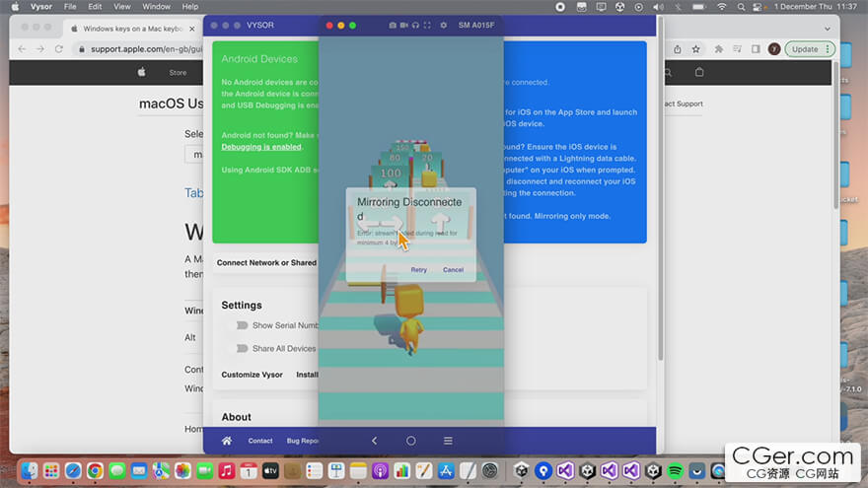Image resolution: width=868 pixels, height=488 pixels.
Task: Click Cancel in Mirroring Disconnected dialog
Action: click(x=453, y=269)
